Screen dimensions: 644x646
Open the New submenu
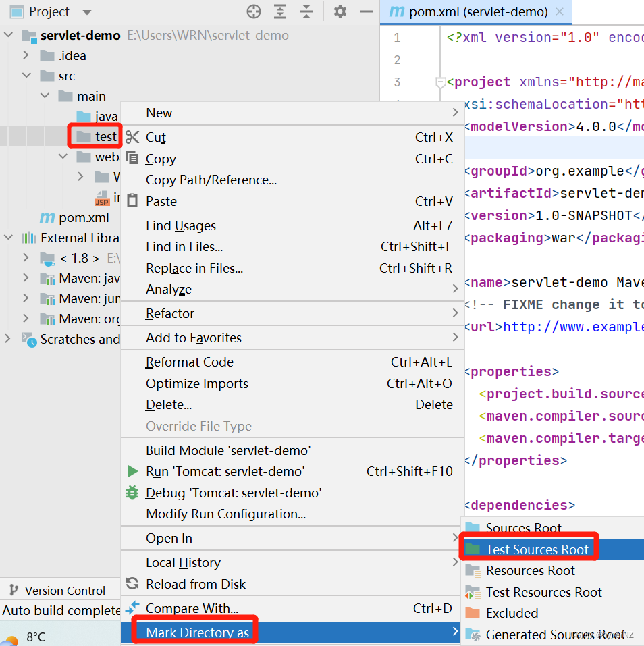pyautogui.click(x=292, y=113)
